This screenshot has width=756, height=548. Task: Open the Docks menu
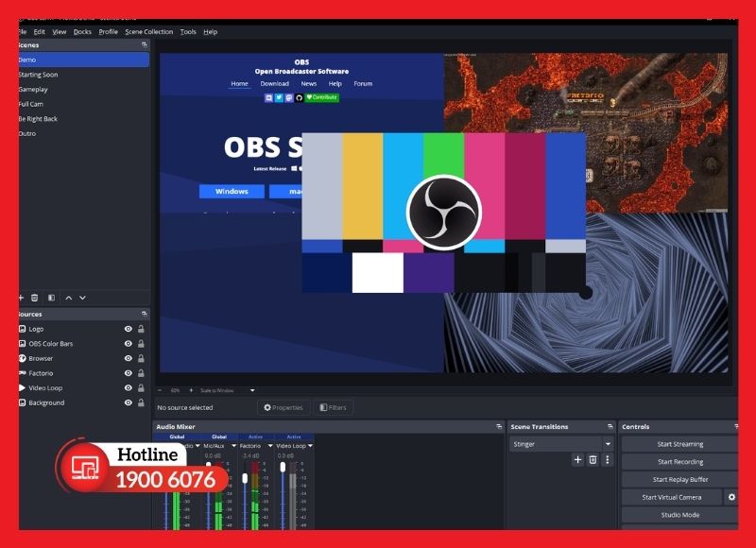[x=82, y=32]
